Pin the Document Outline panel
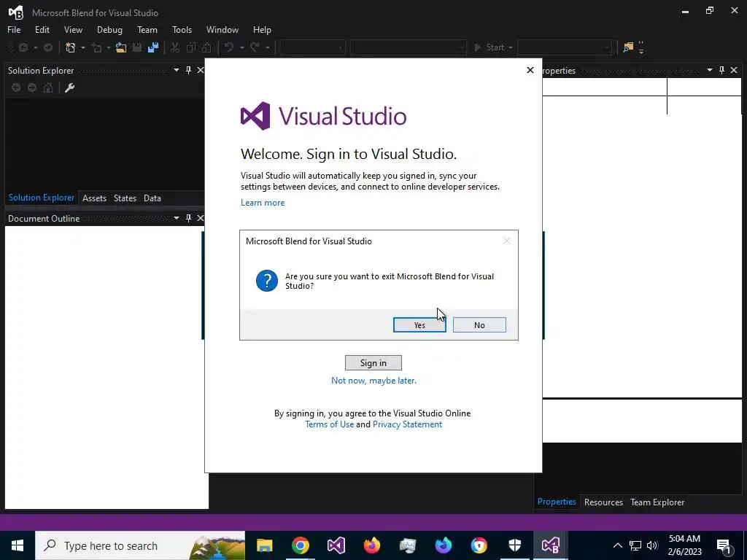 [189, 218]
